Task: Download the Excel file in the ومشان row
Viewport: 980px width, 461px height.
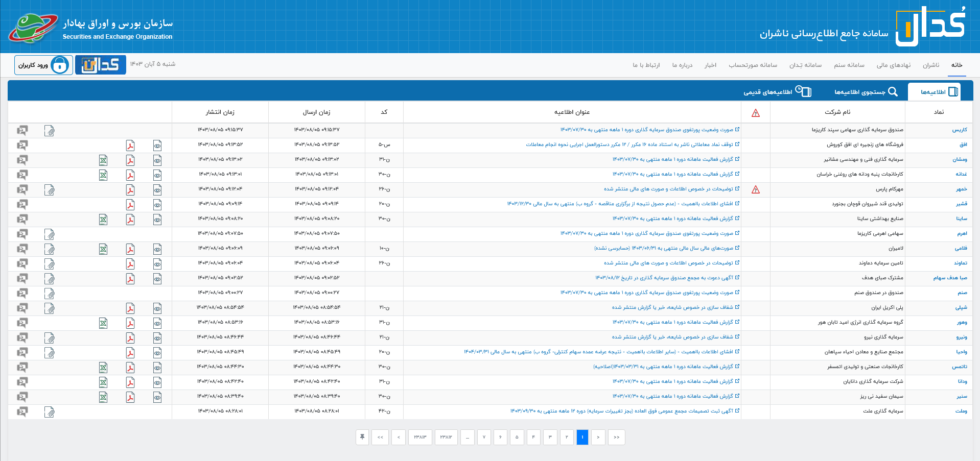Action: tap(103, 160)
